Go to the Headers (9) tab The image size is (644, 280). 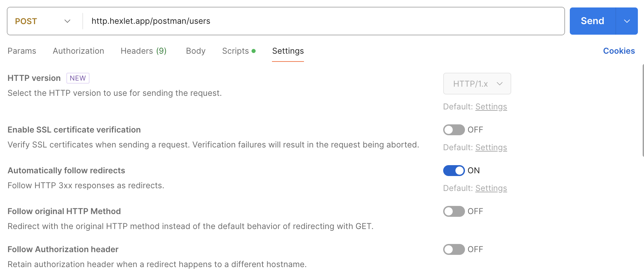click(143, 51)
